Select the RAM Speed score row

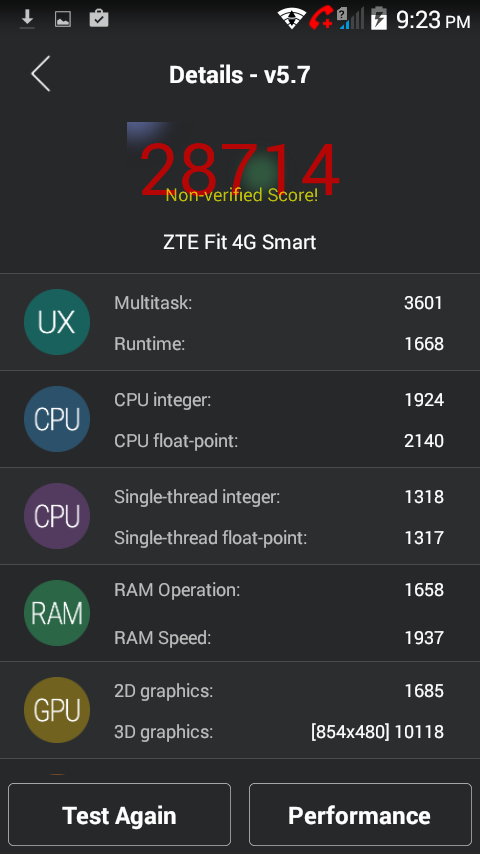(x=279, y=637)
